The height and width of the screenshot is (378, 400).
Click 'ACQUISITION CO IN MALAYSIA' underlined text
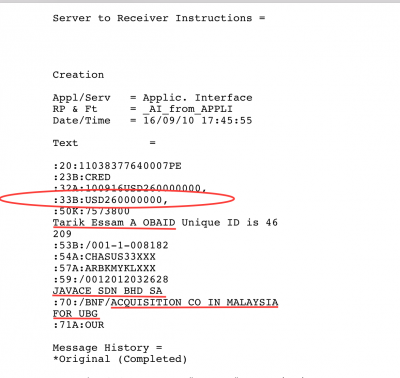(194, 302)
